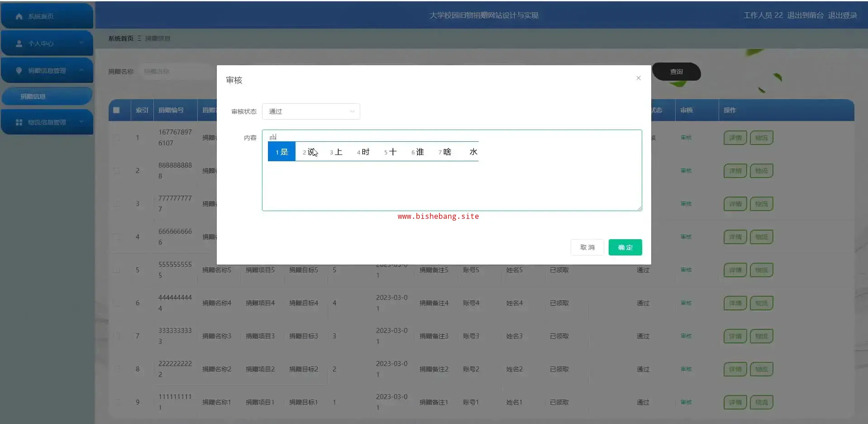The height and width of the screenshot is (424, 868).
Task: Open 物流 for 捐赠名称3 row
Action: click(x=761, y=336)
